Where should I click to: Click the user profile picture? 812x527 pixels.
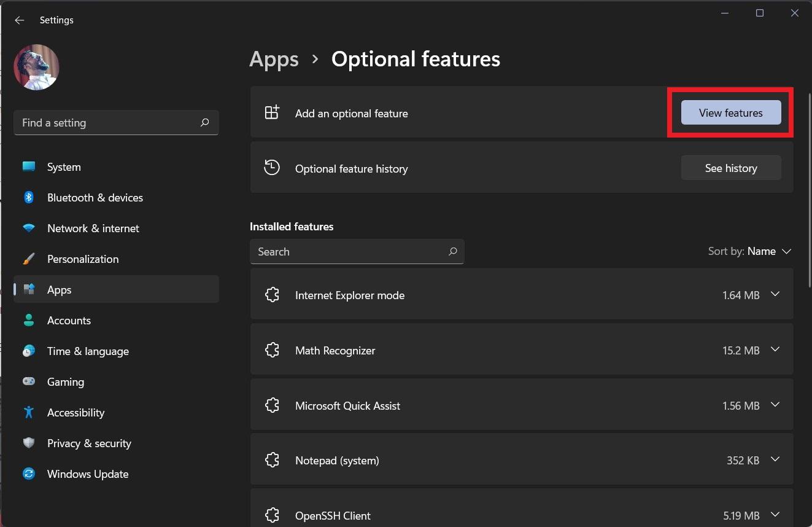(x=36, y=68)
